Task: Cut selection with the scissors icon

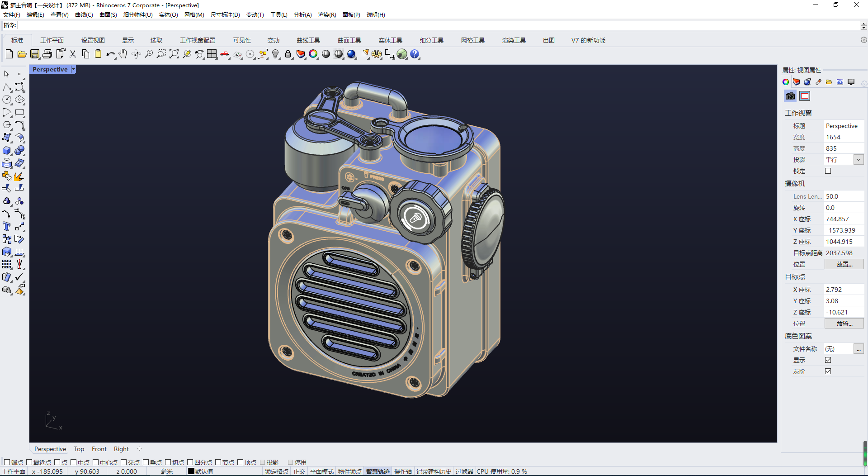Action: point(72,54)
